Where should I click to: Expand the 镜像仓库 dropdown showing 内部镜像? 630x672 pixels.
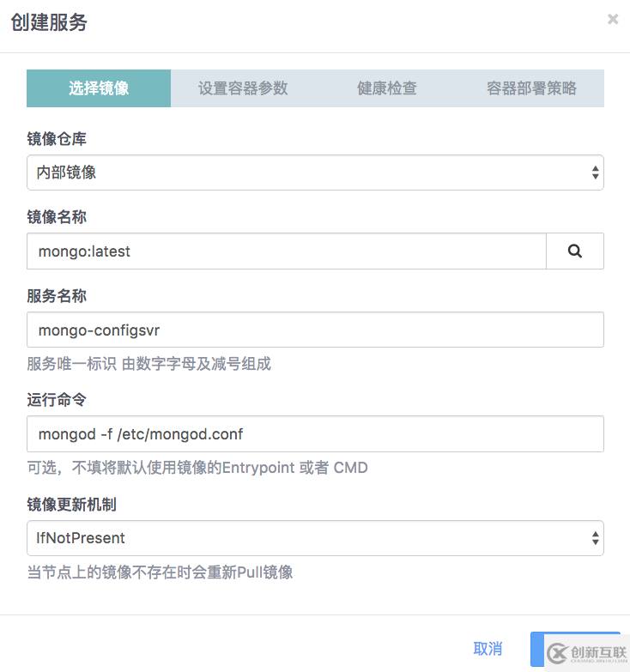point(315,173)
